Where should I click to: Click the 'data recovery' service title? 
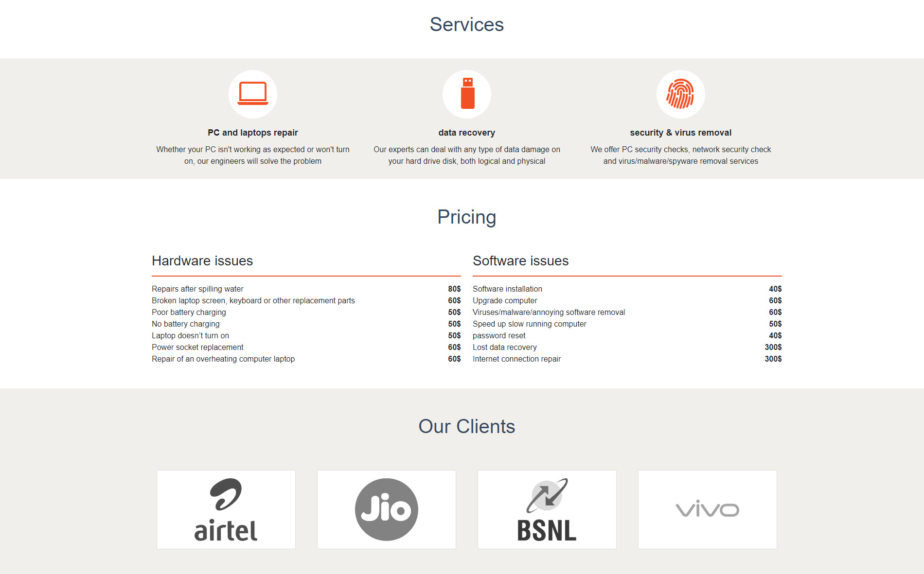point(467,133)
